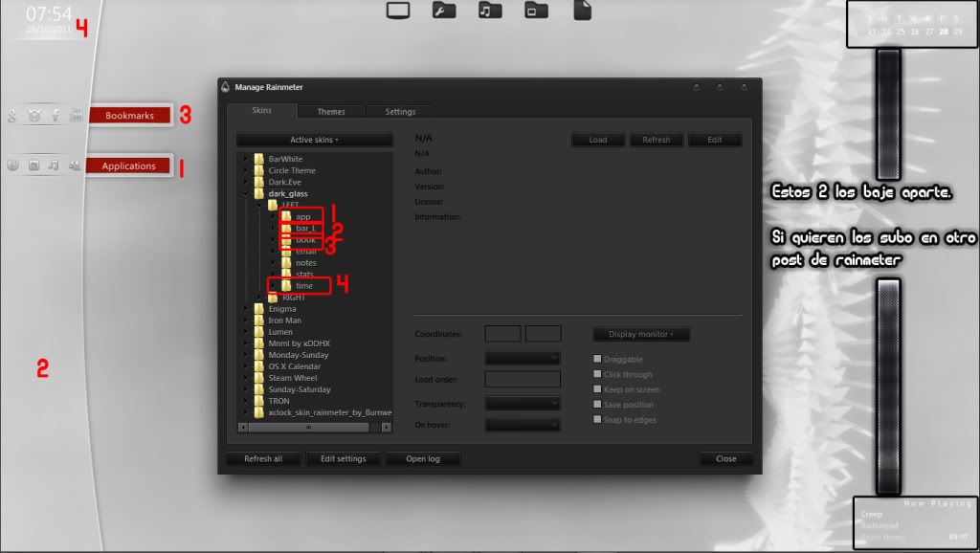Open the document icon in top dock
This screenshot has width=980, height=553.
click(583, 11)
